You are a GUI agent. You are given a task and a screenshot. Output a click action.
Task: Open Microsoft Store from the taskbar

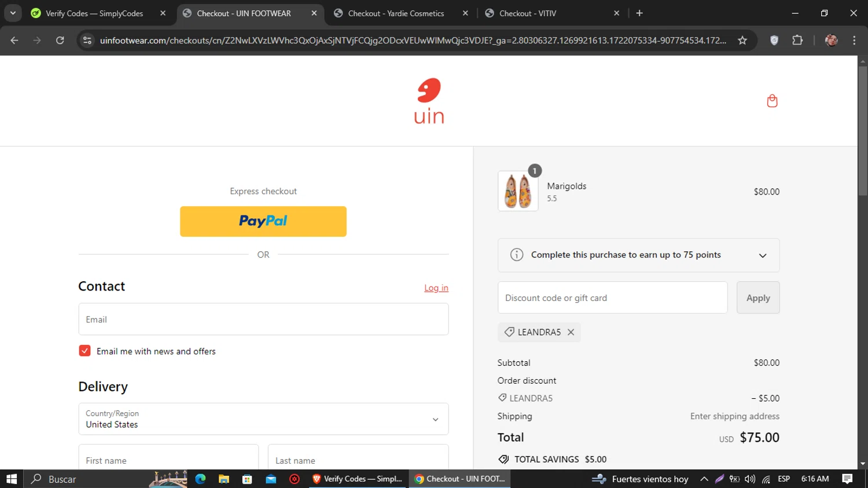247,479
